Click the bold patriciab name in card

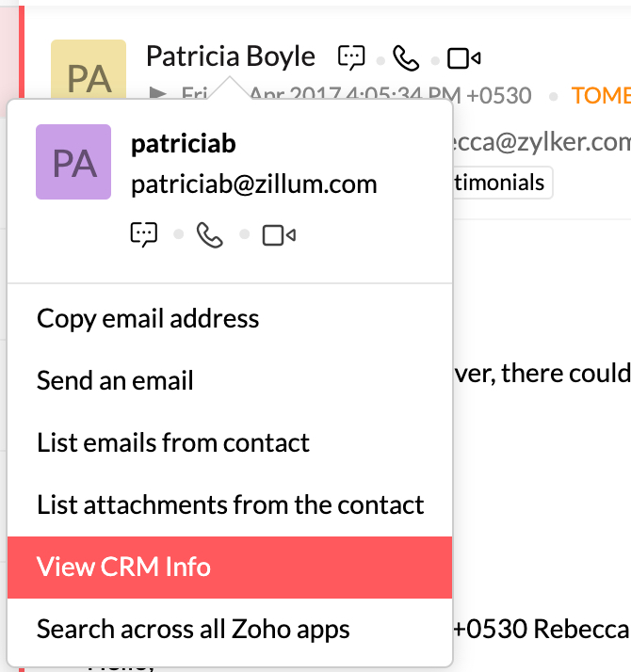[183, 144]
